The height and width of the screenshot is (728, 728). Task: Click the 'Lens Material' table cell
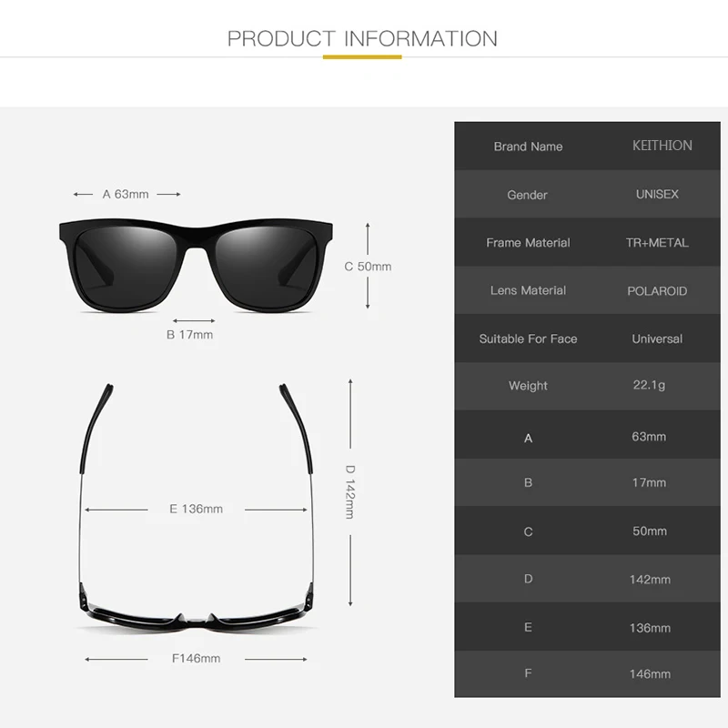[x=528, y=290]
